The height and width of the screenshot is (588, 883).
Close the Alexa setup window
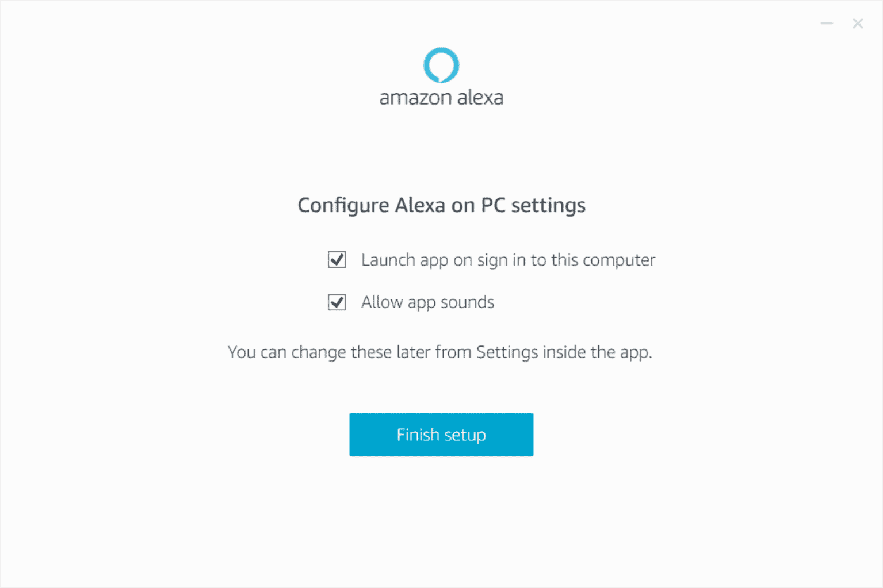[858, 24]
